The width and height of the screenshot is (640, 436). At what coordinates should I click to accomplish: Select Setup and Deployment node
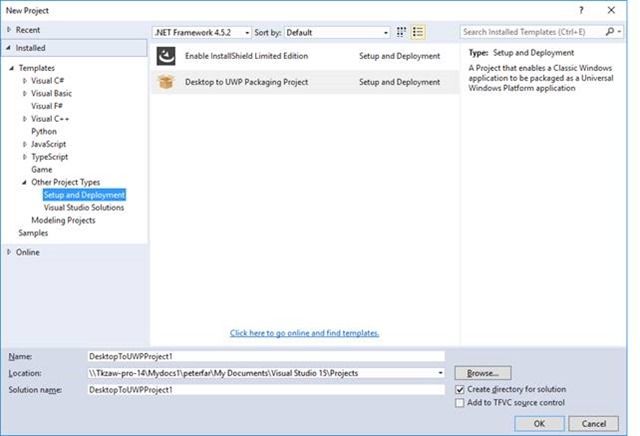click(84, 195)
